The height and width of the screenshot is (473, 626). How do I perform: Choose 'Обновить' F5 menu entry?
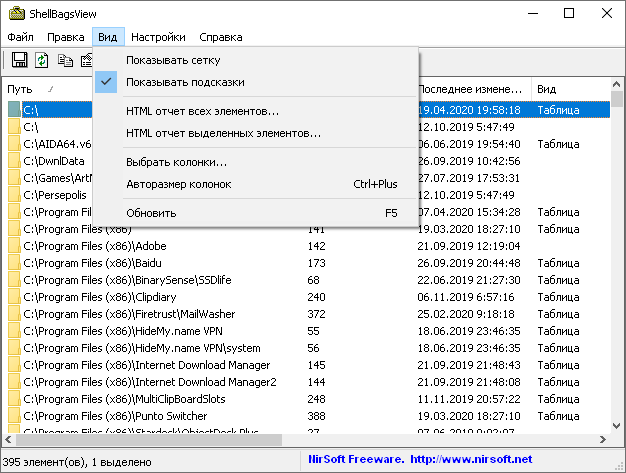pyautogui.click(x=256, y=213)
